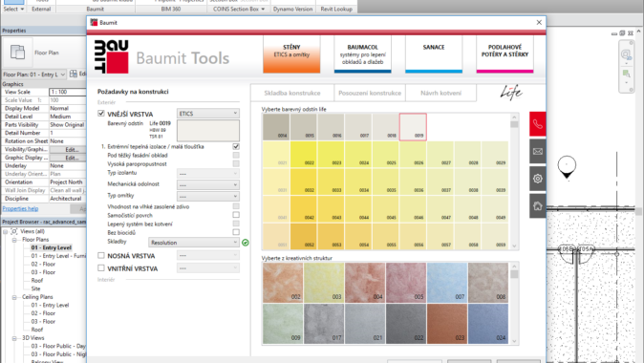This screenshot has height=363, width=644.
Task: Click the navigation wheel icon in Revit view
Action: [626, 54]
